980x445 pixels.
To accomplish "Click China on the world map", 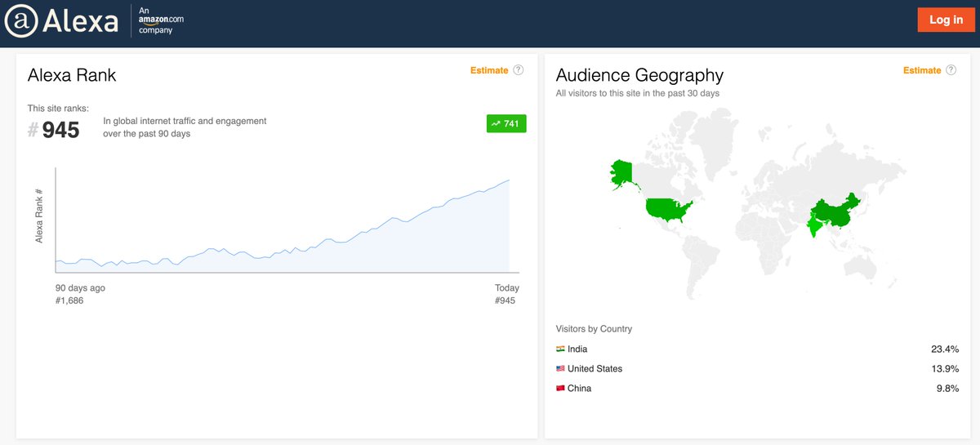I will point(833,211).
